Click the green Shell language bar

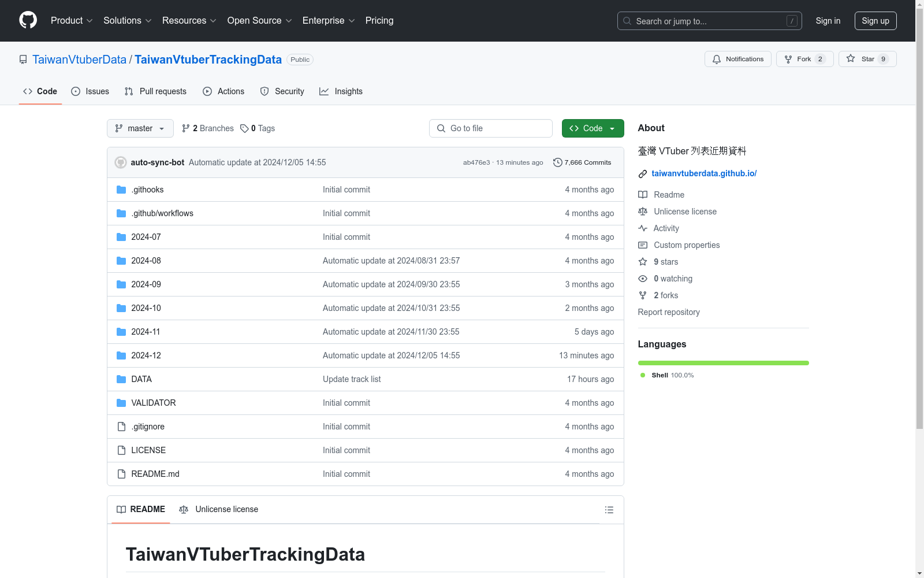724,363
